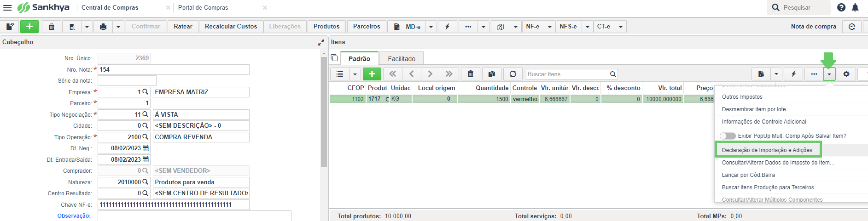Click the Pesquisar search box
The width and height of the screenshot is (868, 221).
(798, 7)
